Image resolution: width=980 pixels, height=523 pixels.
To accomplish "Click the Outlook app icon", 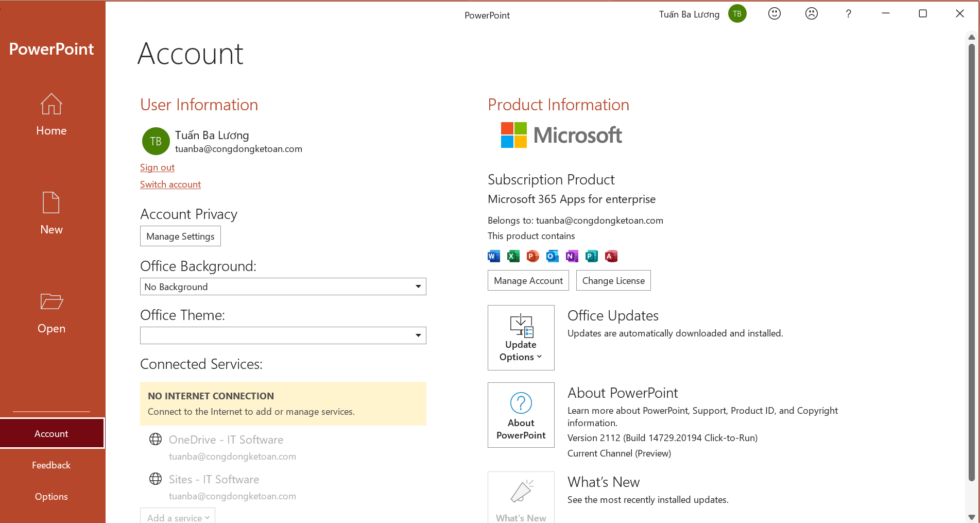I will click(x=553, y=256).
